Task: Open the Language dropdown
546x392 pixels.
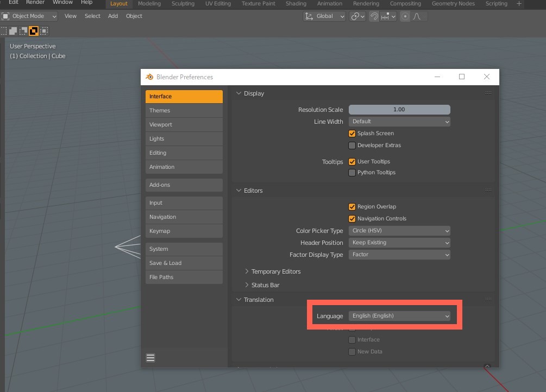Action: point(399,316)
